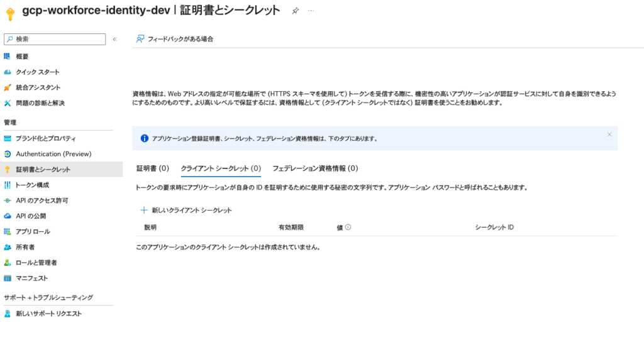Click the API の公開 cloud icon

[8, 216]
